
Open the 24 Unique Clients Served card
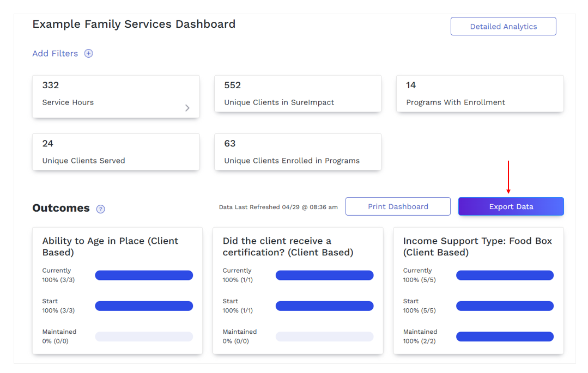point(116,152)
